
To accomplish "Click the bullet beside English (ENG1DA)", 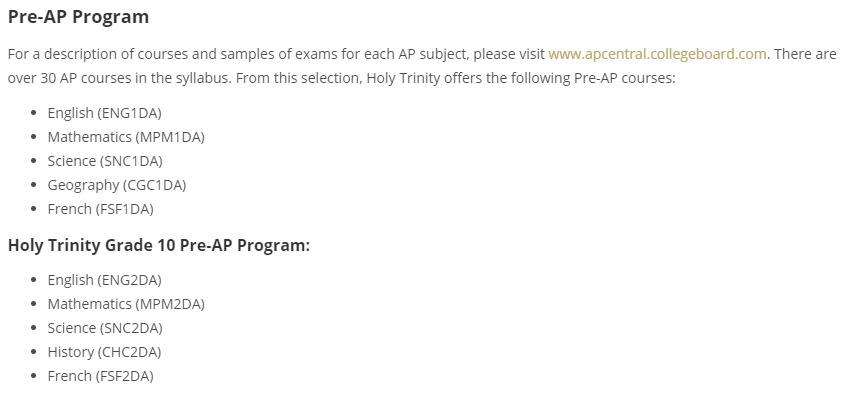I will tap(34, 113).
